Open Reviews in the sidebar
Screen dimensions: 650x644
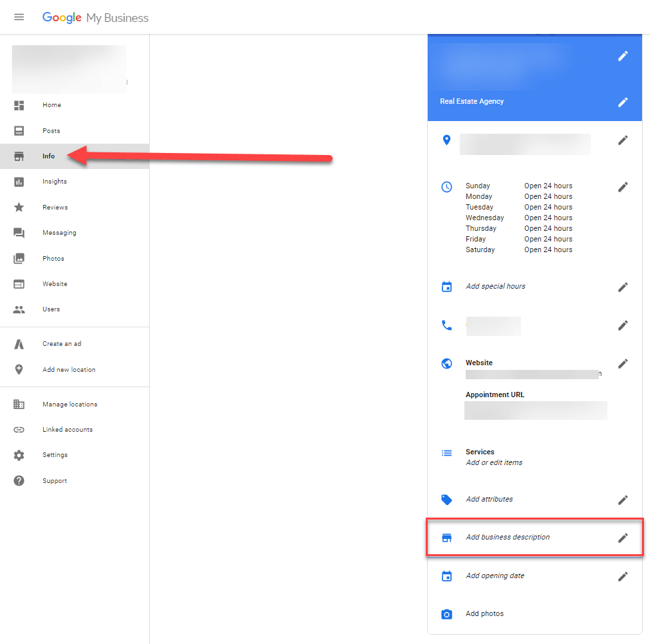(x=75, y=207)
